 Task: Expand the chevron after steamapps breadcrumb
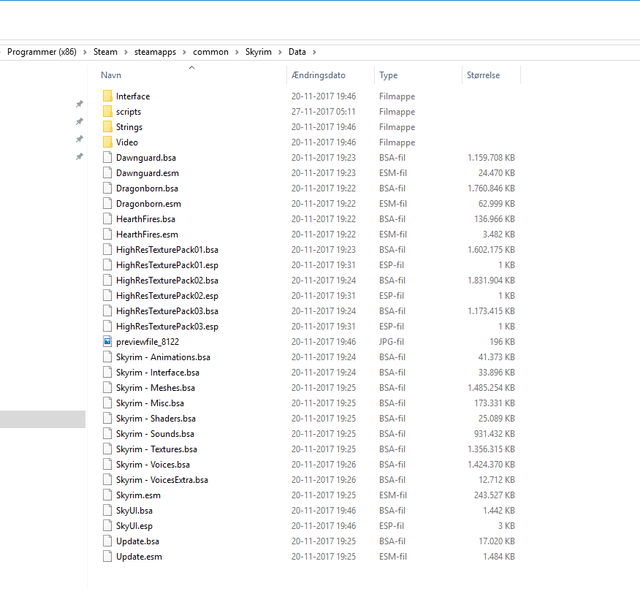click(x=184, y=52)
